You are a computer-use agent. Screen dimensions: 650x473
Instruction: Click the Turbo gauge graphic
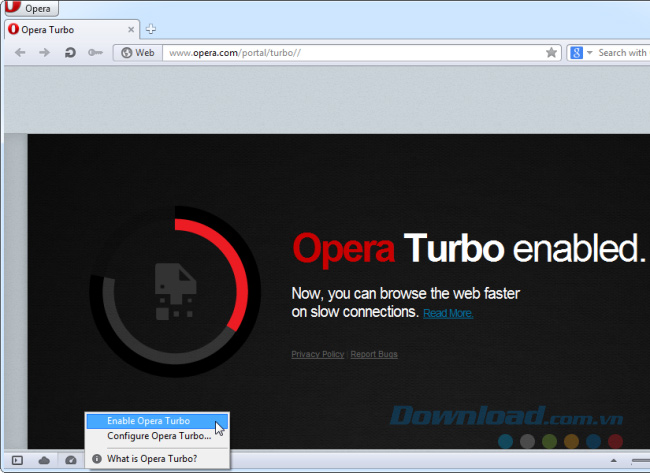click(x=175, y=291)
